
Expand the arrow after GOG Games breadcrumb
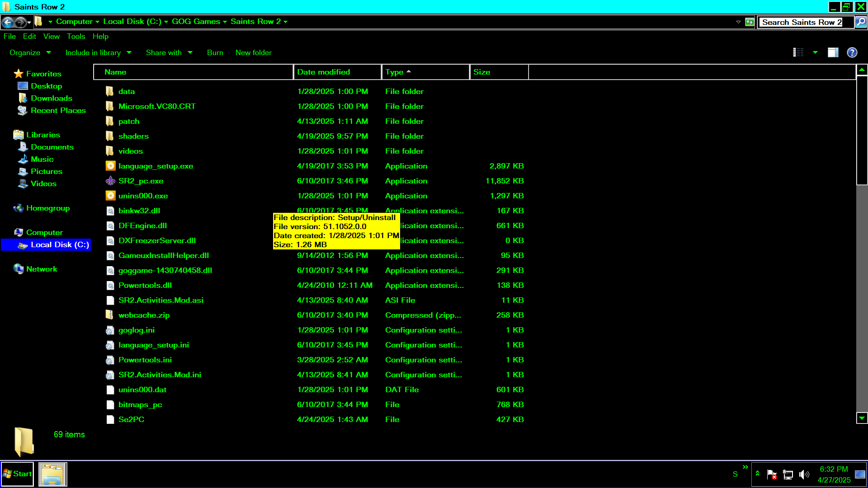(x=225, y=22)
